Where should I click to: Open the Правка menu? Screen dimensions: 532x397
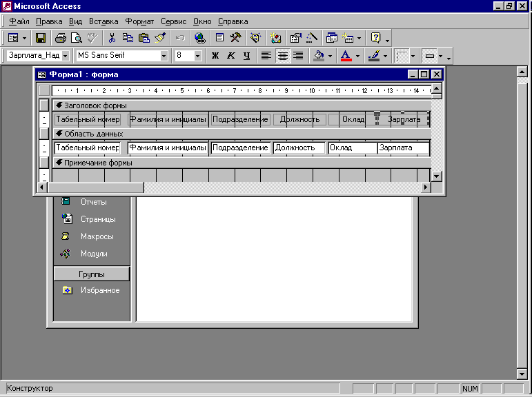(x=49, y=21)
